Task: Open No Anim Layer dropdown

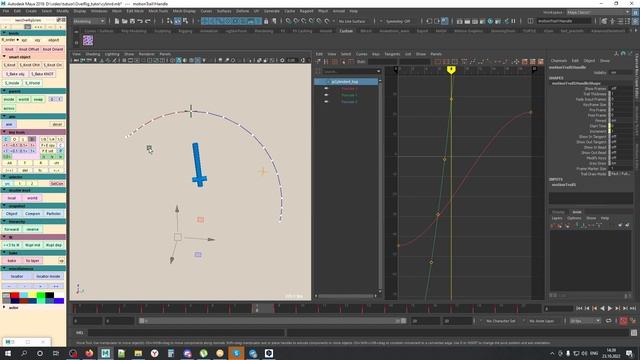Action: (542, 321)
